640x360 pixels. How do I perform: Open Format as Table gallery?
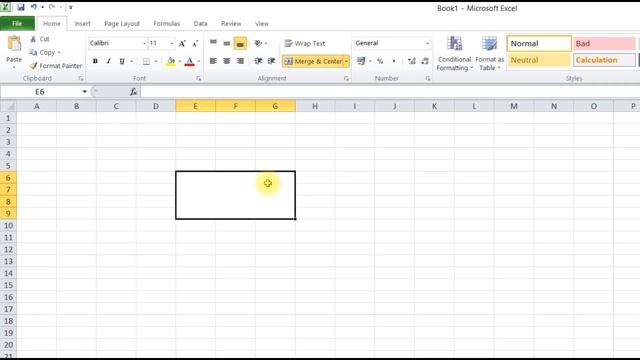point(489,53)
